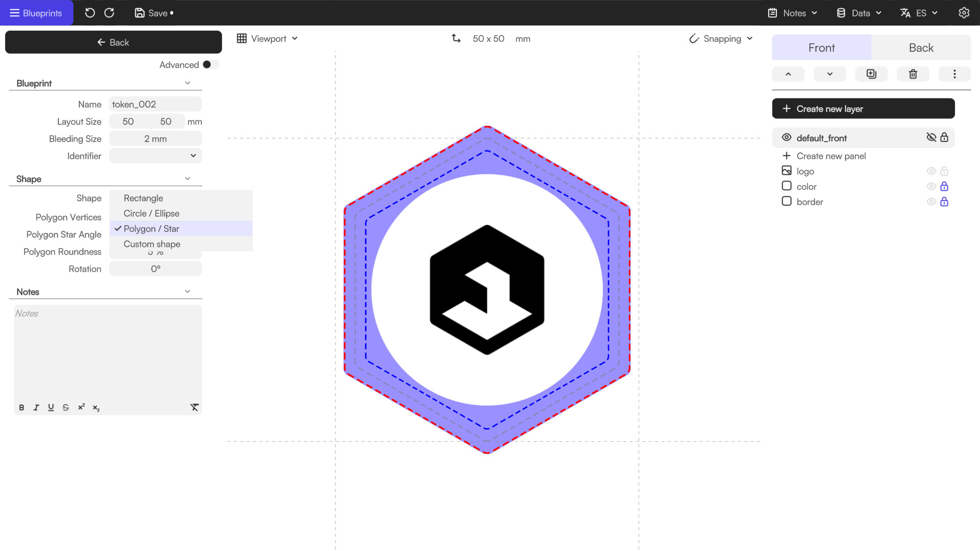Image resolution: width=980 pixels, height=551 pixels.
Task: Click the Rotation input field
Action: 155,269
